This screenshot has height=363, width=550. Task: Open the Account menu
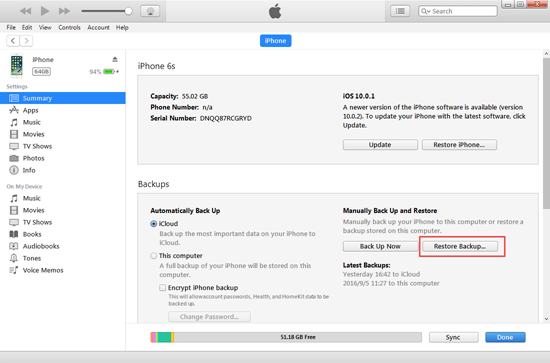(98, 27)
